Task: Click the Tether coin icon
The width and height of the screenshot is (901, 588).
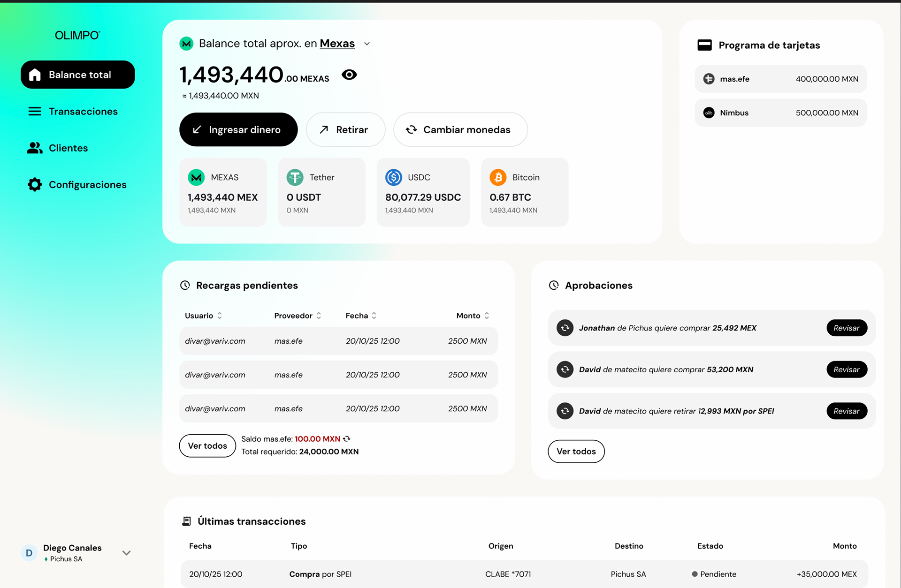Action: click(x=295, y=177)
